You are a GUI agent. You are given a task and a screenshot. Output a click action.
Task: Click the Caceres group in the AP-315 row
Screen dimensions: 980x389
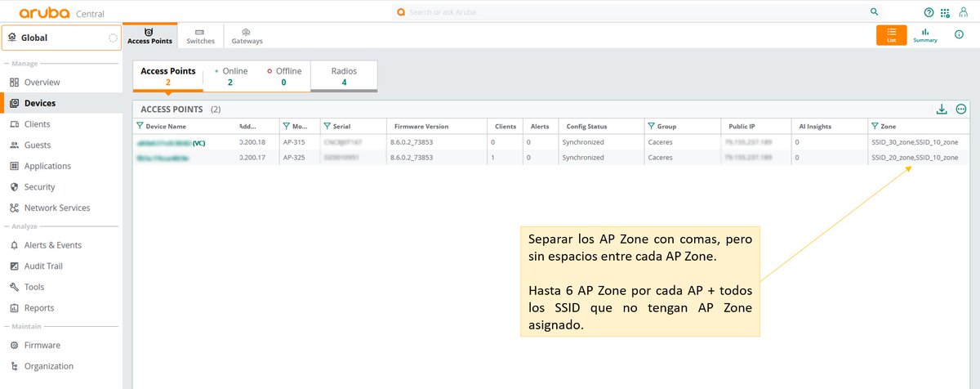659,142
